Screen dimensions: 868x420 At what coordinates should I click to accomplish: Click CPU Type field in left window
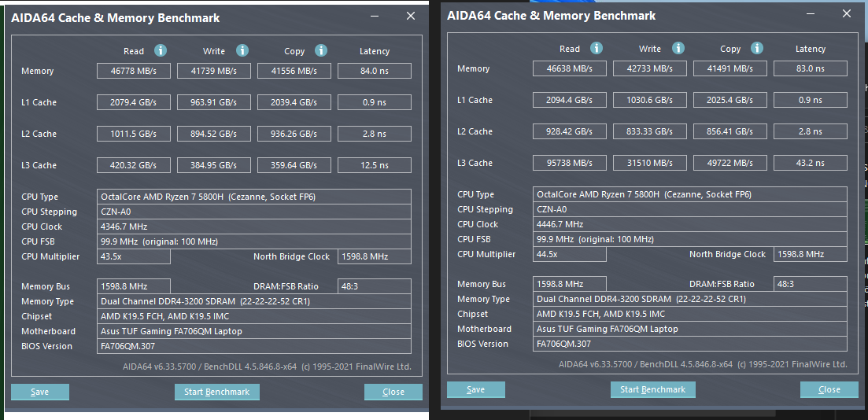point(253,197)
